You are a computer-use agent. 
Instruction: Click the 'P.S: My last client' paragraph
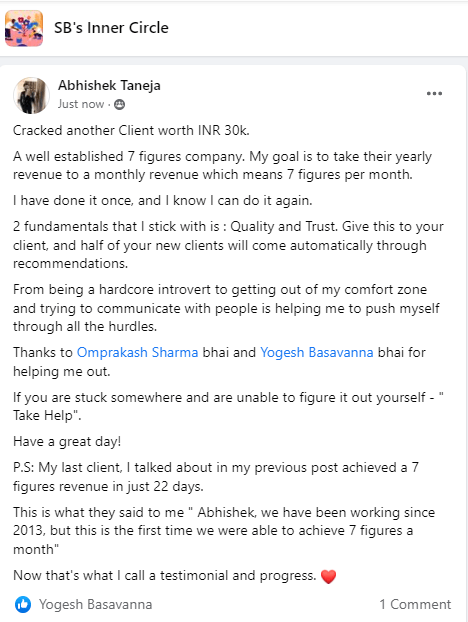[216, 477]
